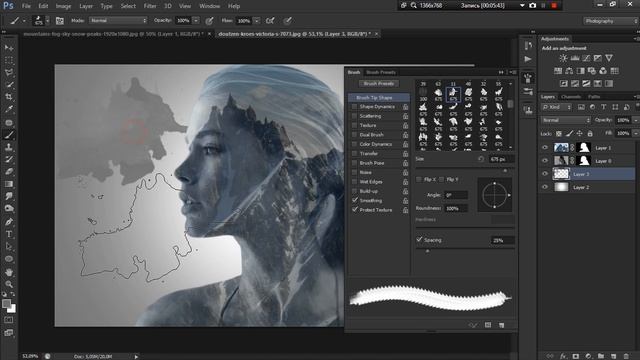This screenshot has width=640, height=360.
Task: Open the layer Fill dropdown arrow
Action: [x=636, y=133]
